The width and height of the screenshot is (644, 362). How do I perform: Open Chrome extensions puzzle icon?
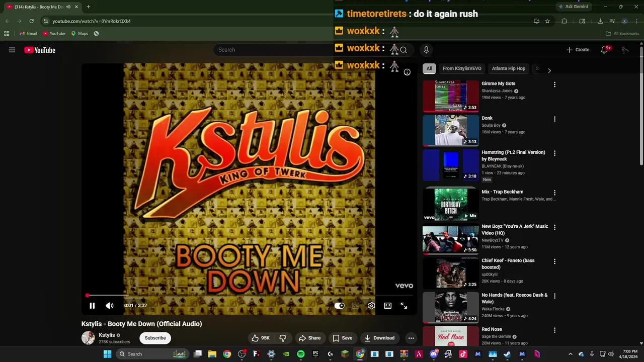(564, 21)
